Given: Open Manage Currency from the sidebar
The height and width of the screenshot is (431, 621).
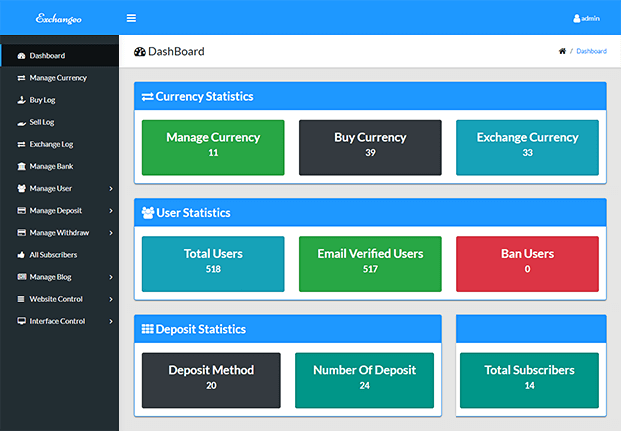Looking at the screenshot, I should (59, 78).
